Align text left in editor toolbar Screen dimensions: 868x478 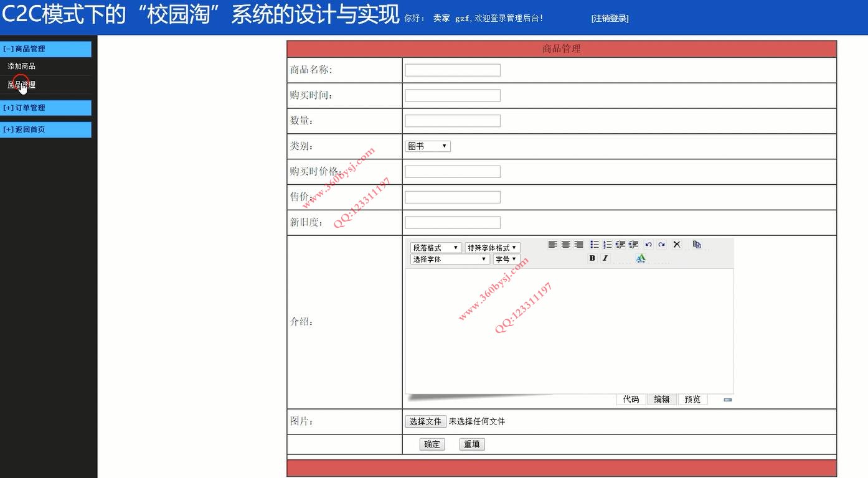click(x=552, y=245)
